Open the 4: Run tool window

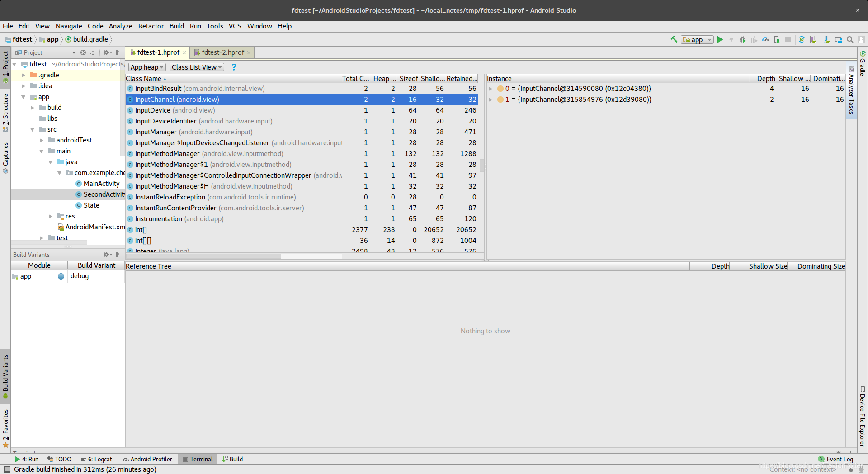(27, 459)
